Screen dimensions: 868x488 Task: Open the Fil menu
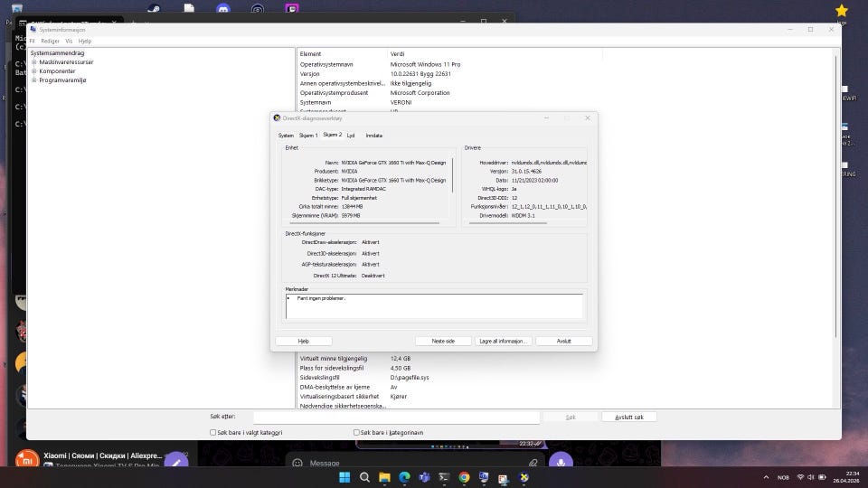[x=33, y=41]
